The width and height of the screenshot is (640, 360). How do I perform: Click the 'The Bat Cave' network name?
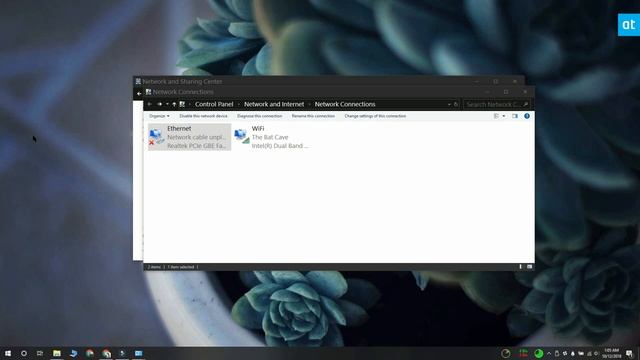coord(270,137)
